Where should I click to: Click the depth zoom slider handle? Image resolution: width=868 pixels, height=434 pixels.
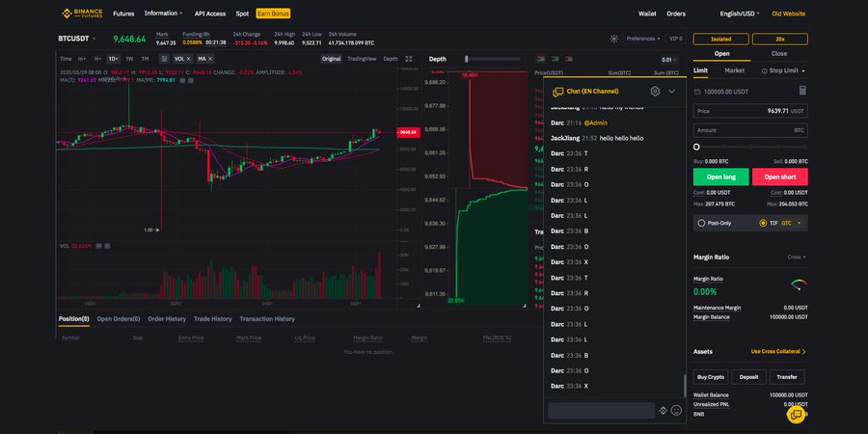(x=466, y=59)
